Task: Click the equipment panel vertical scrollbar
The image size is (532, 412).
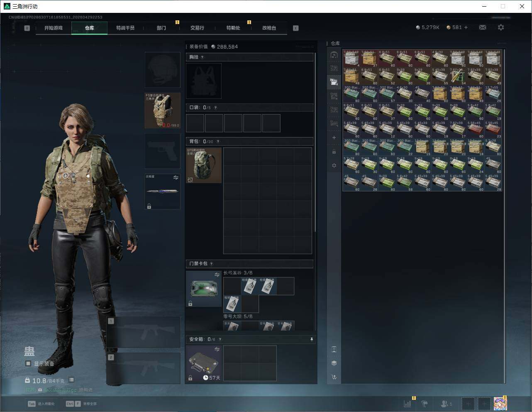Action: (315, 142)
